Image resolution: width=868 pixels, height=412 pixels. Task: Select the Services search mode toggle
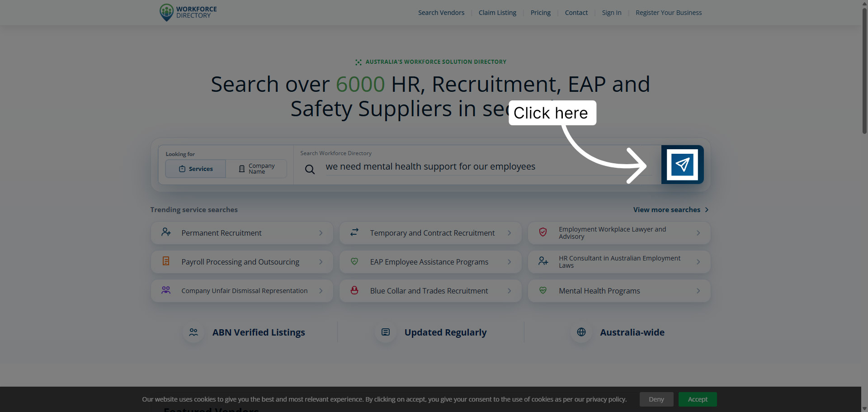click(x=195, y=169)
